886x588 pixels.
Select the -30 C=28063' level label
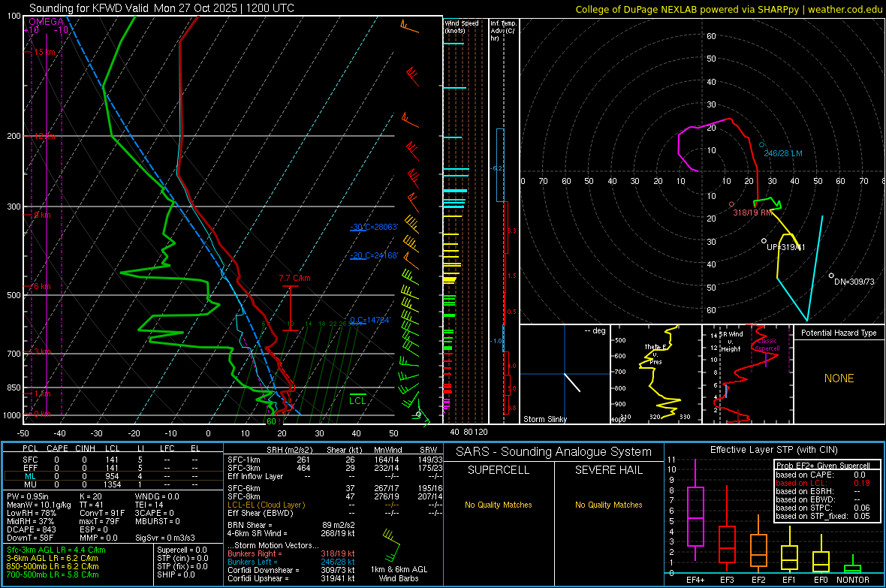374,227
